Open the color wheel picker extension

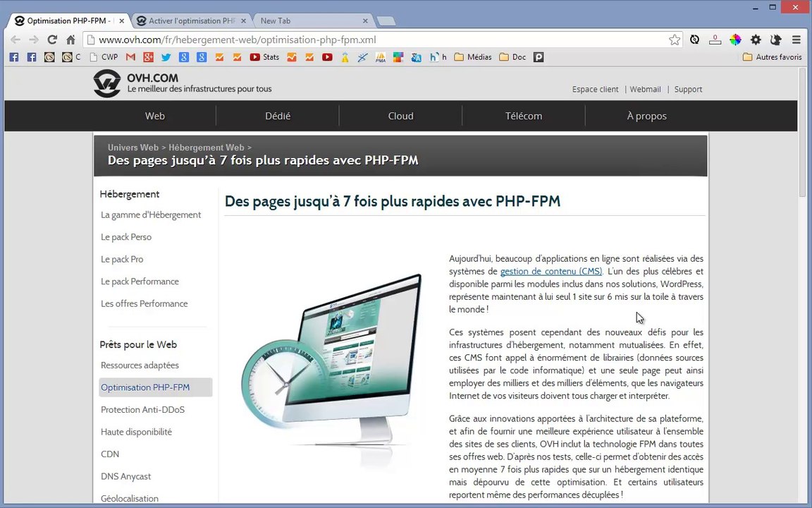(735, 40)
